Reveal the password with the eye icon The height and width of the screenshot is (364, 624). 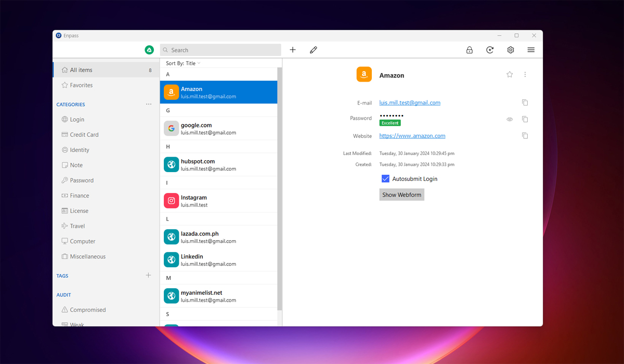pyautogui.click(x=509, y=119)
